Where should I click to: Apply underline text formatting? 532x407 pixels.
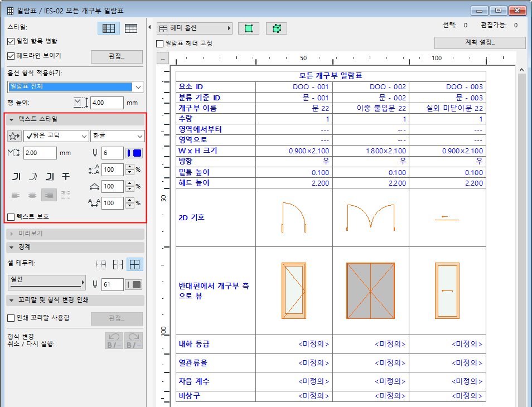point(50,177)
